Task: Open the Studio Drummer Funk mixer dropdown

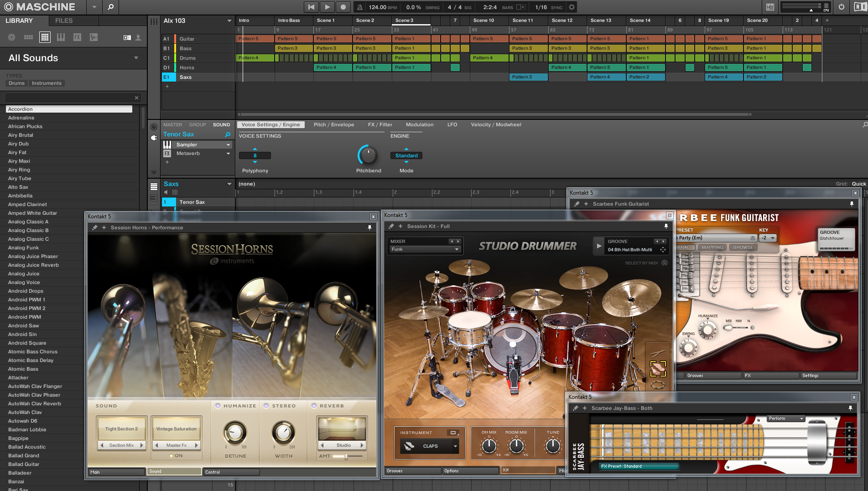Action: 456,249
